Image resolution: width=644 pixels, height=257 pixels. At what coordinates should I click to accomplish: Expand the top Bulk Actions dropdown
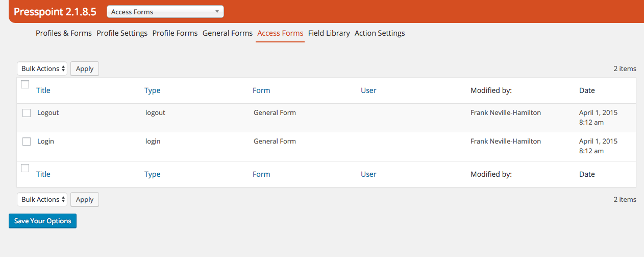(42, 68)
